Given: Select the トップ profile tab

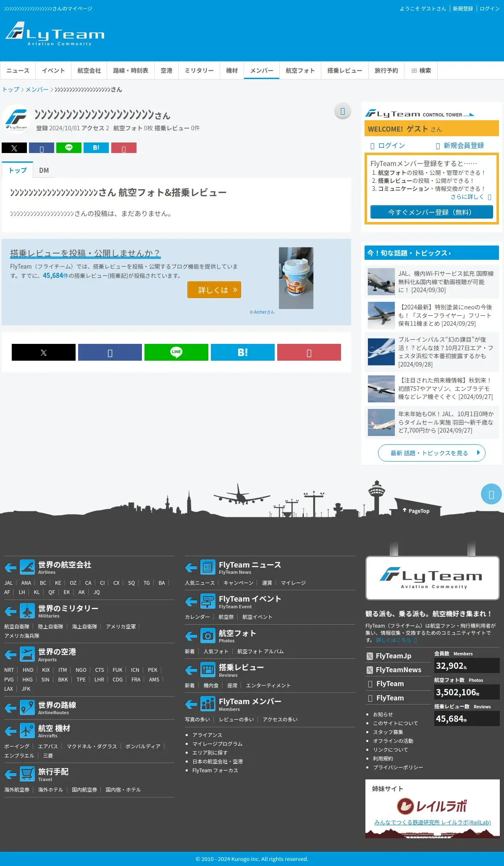Looking at the screenshot, I should [x=18, y=170].
